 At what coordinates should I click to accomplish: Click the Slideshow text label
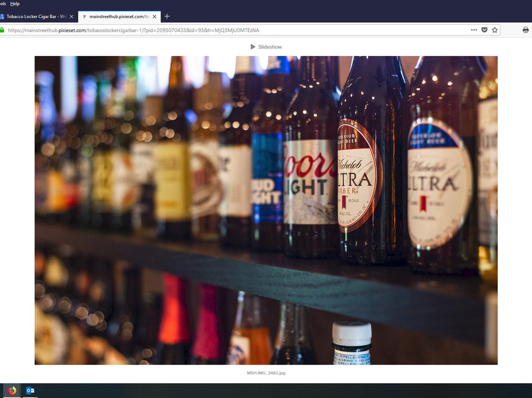pos(270,47)
